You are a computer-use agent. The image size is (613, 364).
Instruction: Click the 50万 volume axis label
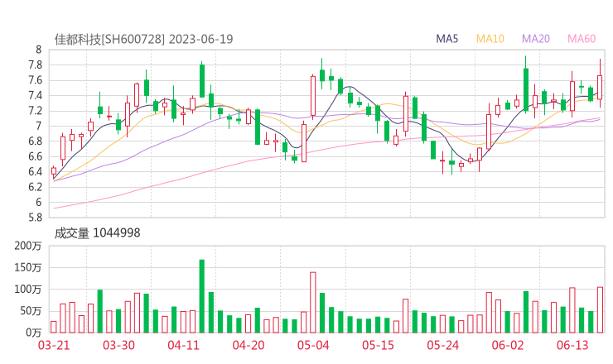click(x=31, y=311)
